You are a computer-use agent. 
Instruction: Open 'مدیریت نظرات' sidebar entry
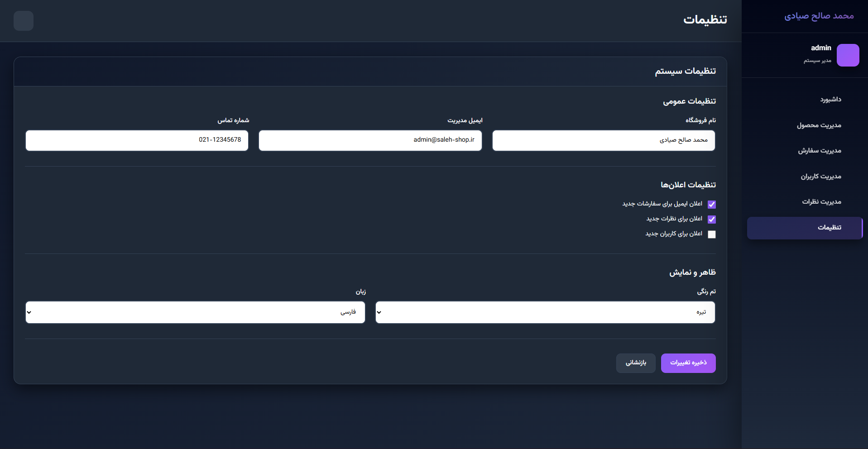pyautogui.click(x=821, y=202)
